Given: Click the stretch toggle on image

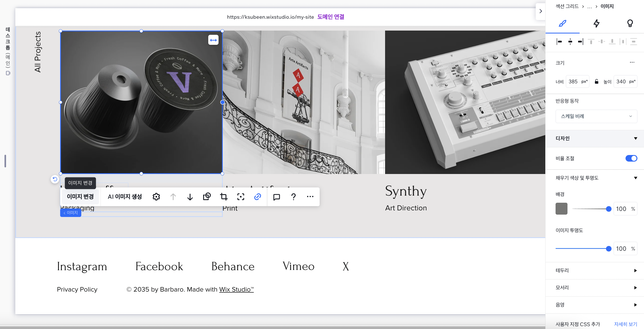Looking at the screenshot, I should pyautogui.click(x=213, y=40).
